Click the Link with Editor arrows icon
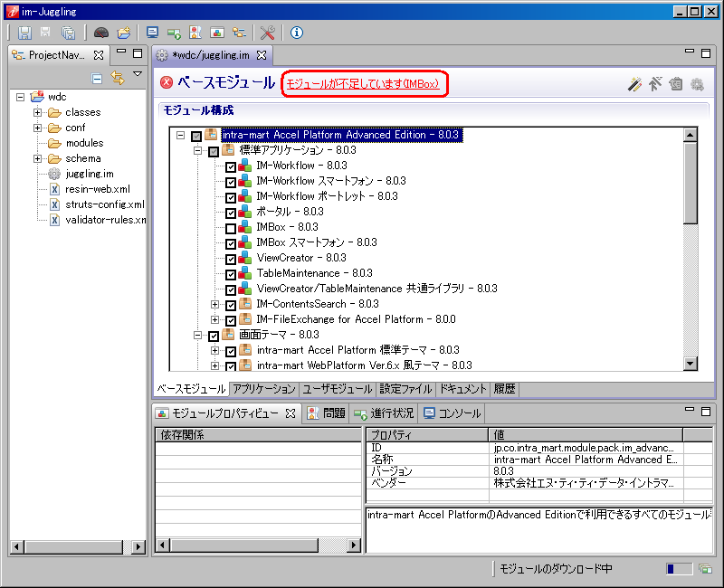724x588 pixels. [x=118, y=78]
